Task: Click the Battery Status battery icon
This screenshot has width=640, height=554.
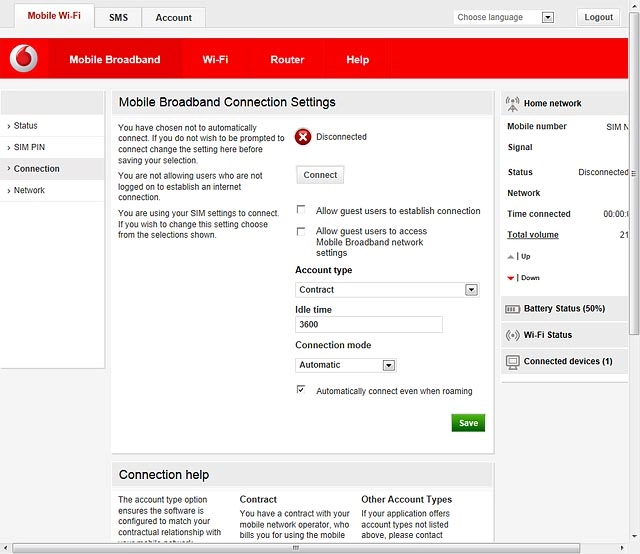Action: [x=512, y=309]
